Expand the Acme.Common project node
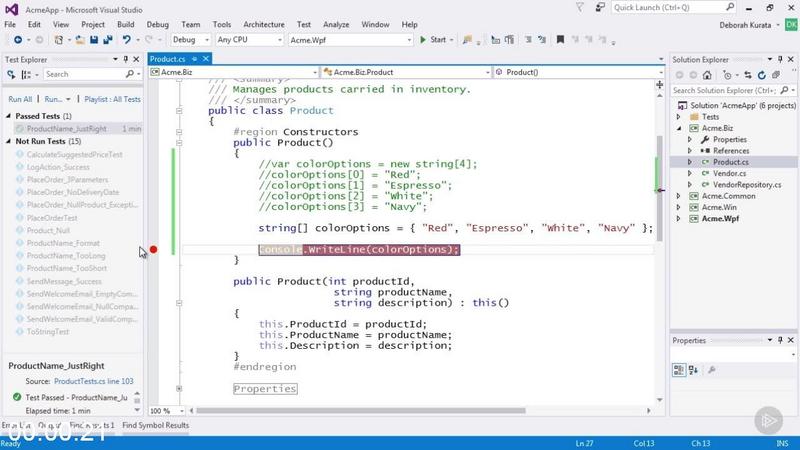This screenshot has height=450, width=800. tap(679, 196)
